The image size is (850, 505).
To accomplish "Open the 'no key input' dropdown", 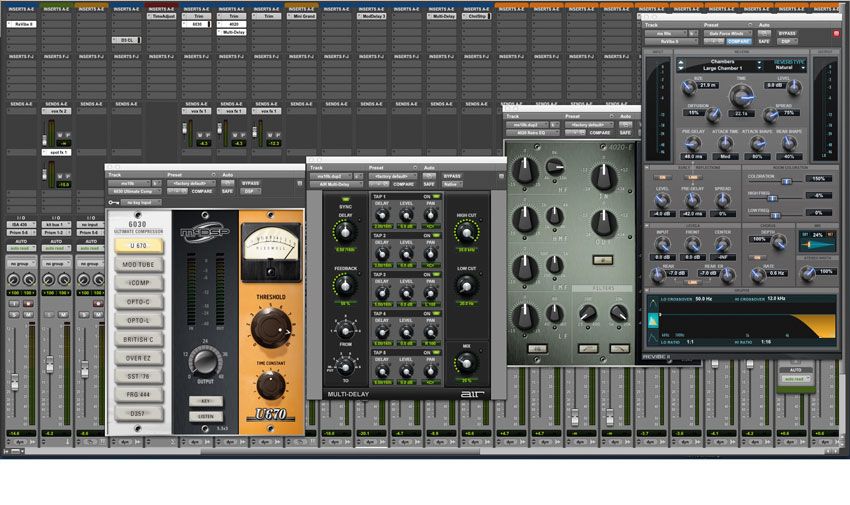I will [x=141, y=203].
